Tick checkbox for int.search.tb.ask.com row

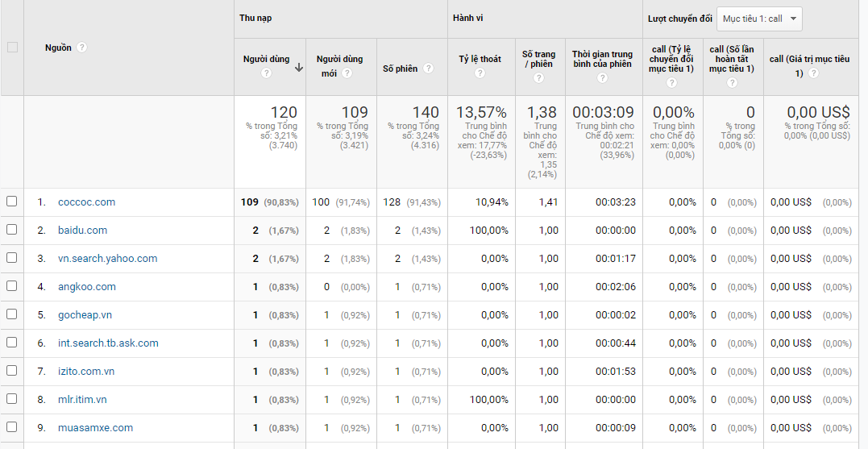[x=11, y=343]
